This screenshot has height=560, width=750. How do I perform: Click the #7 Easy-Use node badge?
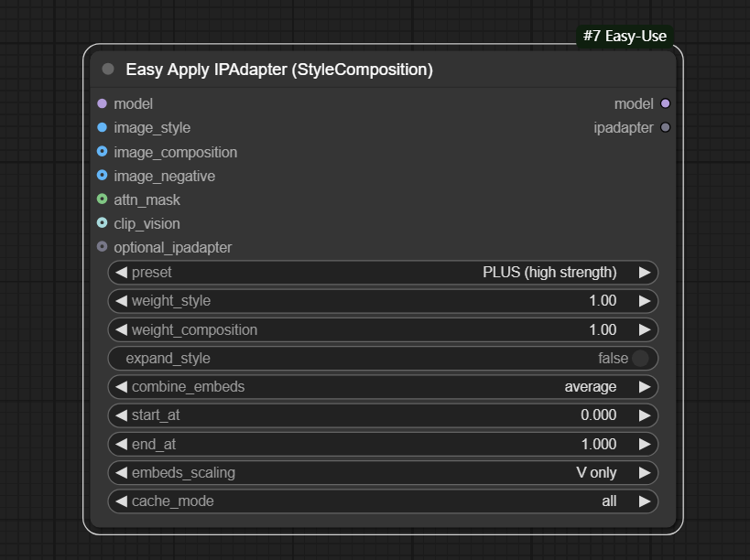pos(625,37)
